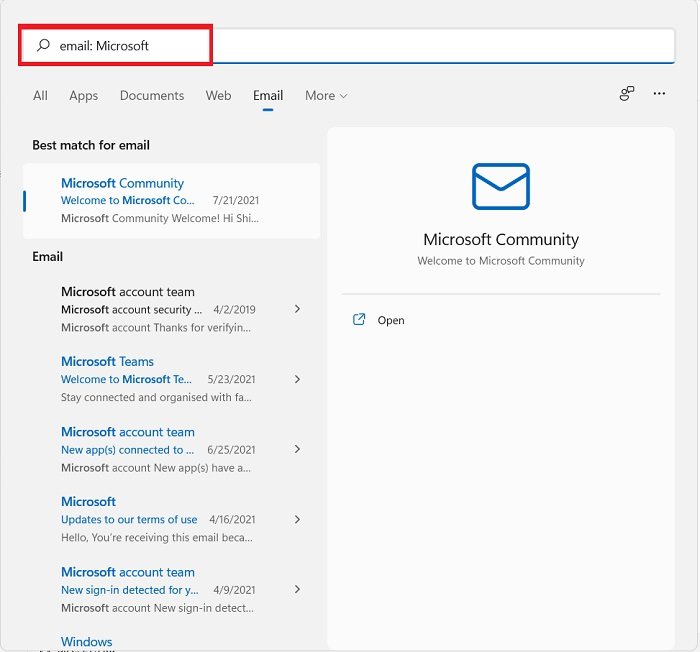
Task: Open the three-dot options menu
Action: pos(659,93)
